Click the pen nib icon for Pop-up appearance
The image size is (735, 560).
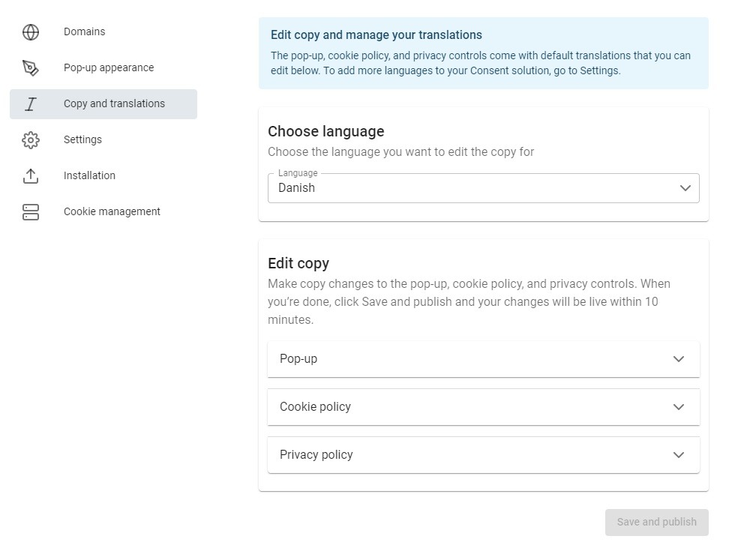coord(31,68)
